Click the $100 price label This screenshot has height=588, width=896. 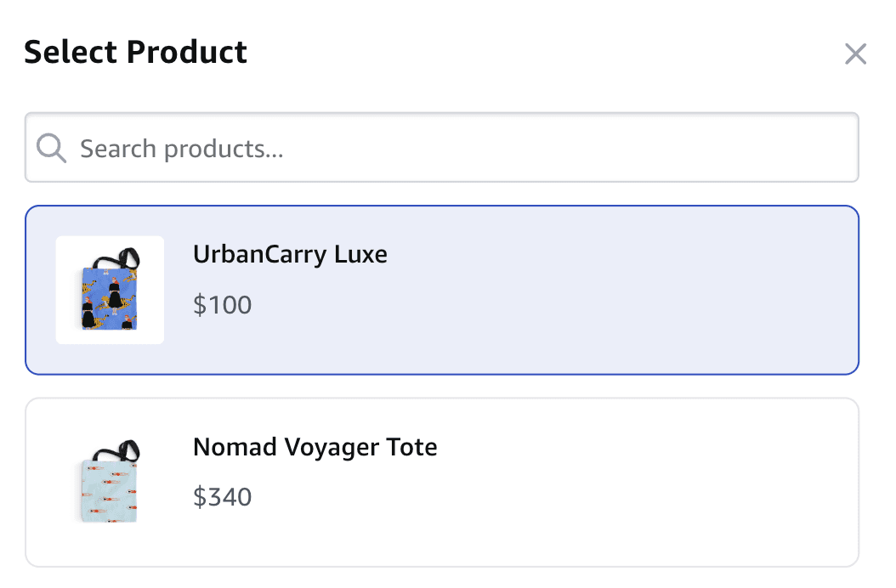tap(223, 304)
